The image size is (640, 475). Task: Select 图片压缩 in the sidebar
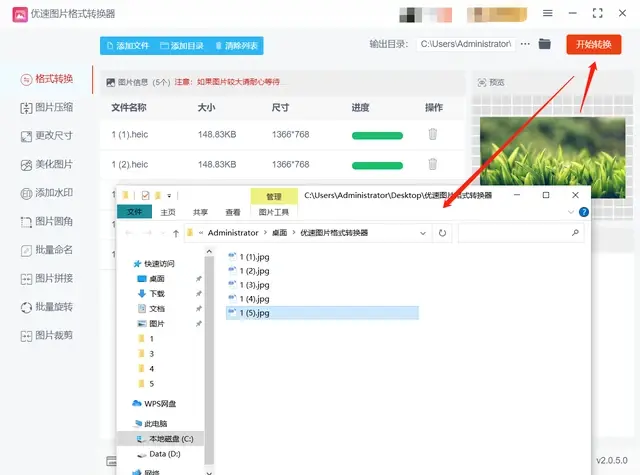(47, 107)
